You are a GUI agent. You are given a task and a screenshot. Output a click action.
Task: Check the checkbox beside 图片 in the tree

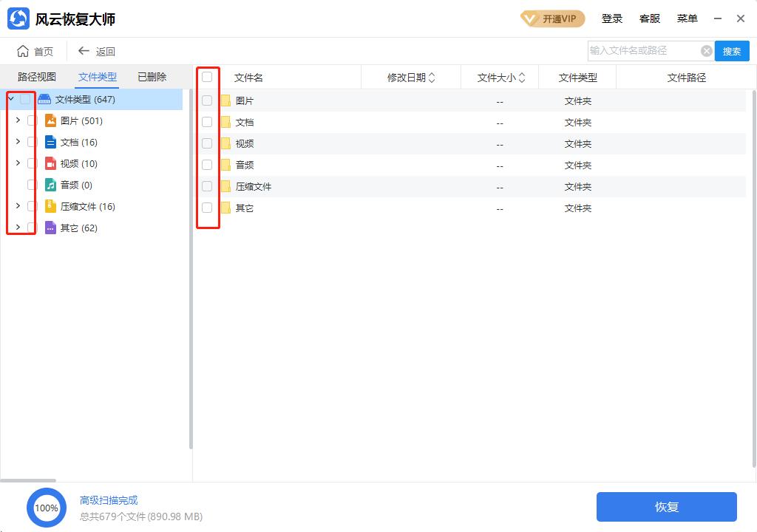[33, 121]
